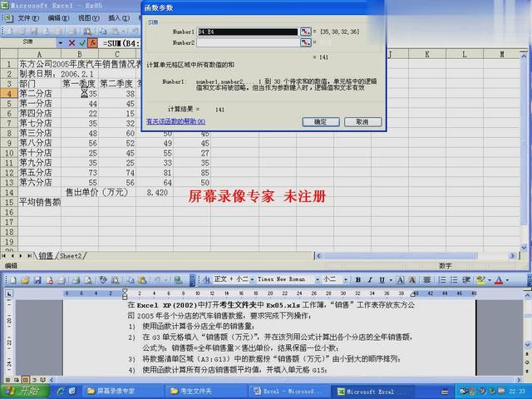Switch to the Sheet2 tab
Image resolution: width=532 pixels, height=399 pixels.
pyautogui.click(x=71, y=256)
